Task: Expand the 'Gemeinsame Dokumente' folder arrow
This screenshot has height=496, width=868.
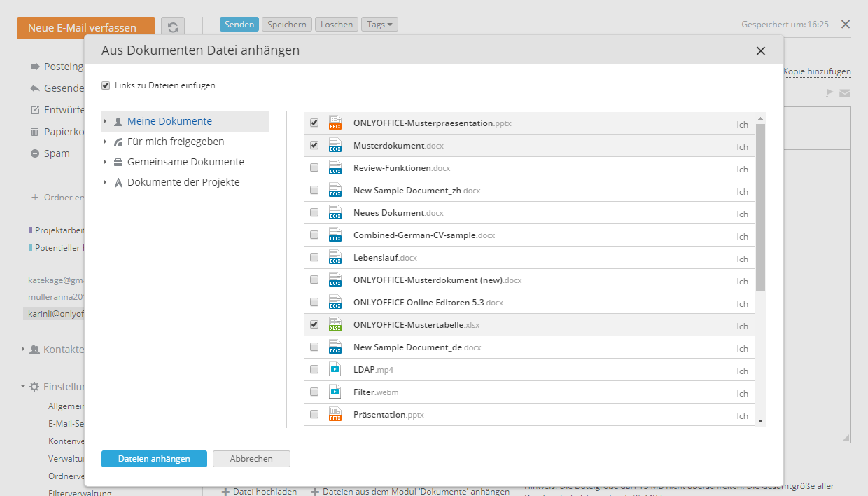Action: [105, 163]
